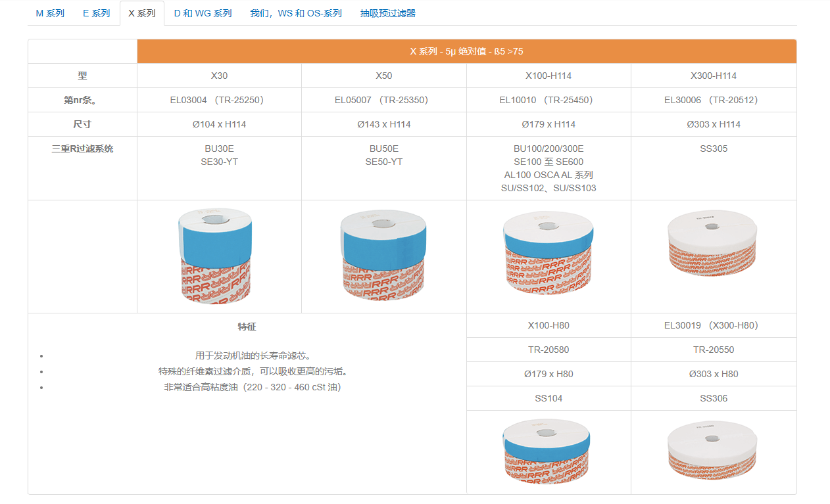The image size is (830, 504).
Task: Click the EL03004 (TR-25250) part number cell
Action: tap(219, 100)
